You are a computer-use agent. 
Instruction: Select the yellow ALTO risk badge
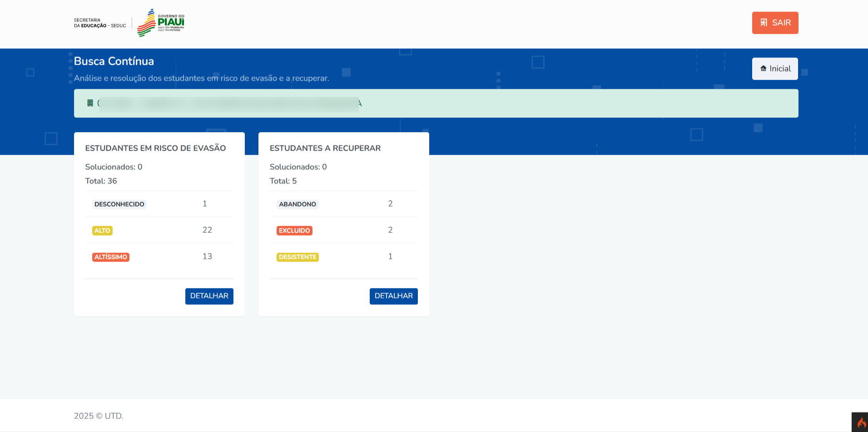coord(102,231)
